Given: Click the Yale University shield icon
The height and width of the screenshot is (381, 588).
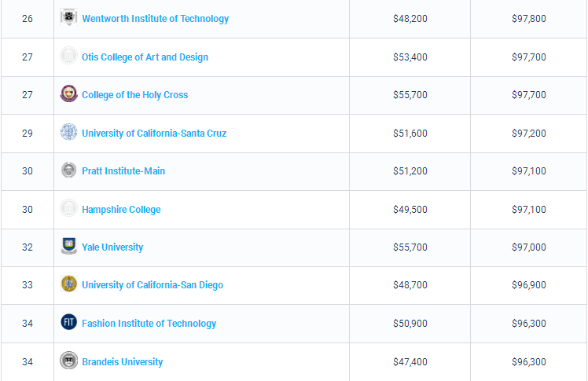Looking at the screenshot, I should pyautogui.click(x=69, y=247).
